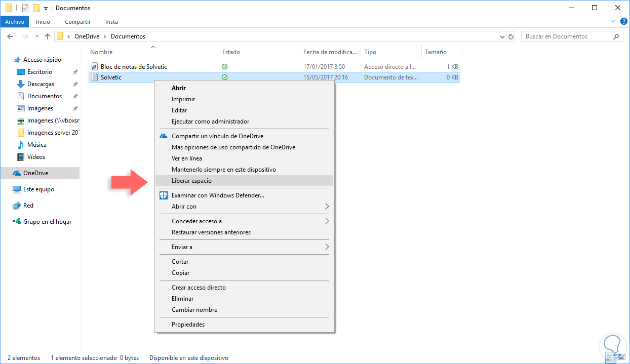Click 'Este equipo' in navigation pane
The width and height of the screenshot is (630, 364).
tap(38, 189)
